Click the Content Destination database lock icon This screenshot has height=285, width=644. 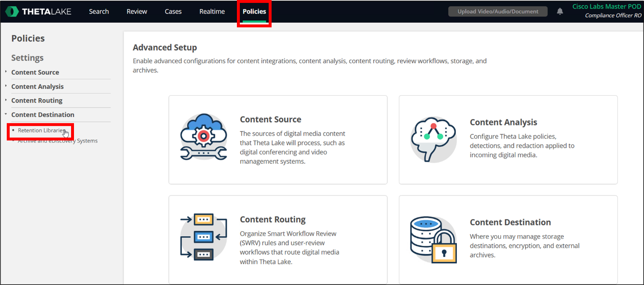click(x=434, y=240)
